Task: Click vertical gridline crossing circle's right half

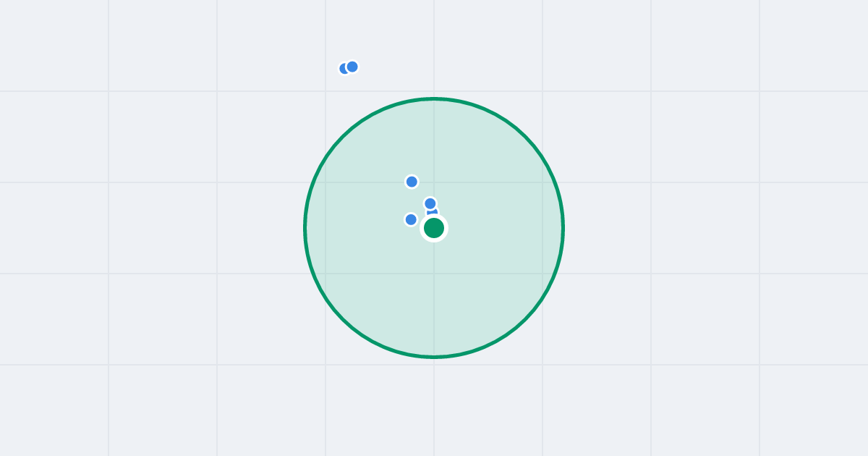Action: coord(542,228)
